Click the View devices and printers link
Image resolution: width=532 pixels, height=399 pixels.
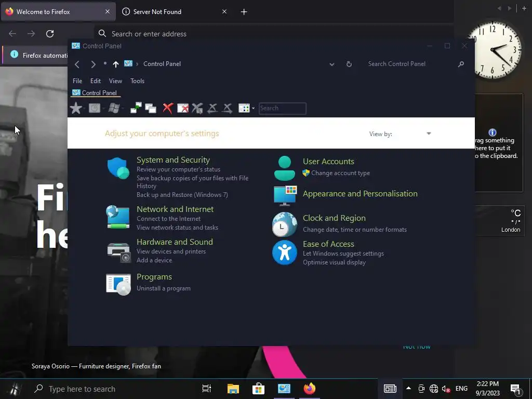(171, 251)
